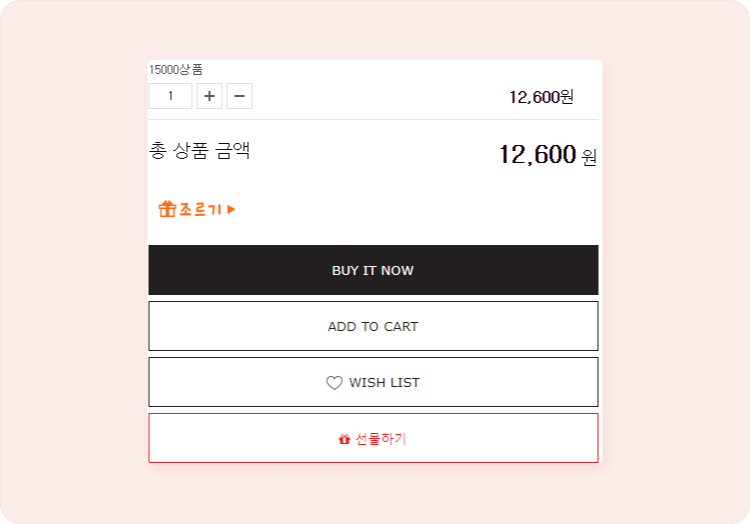This screenshot has width=750, height=524.
Task: Focus the quantity input showing 1
Action: point(170,96)
